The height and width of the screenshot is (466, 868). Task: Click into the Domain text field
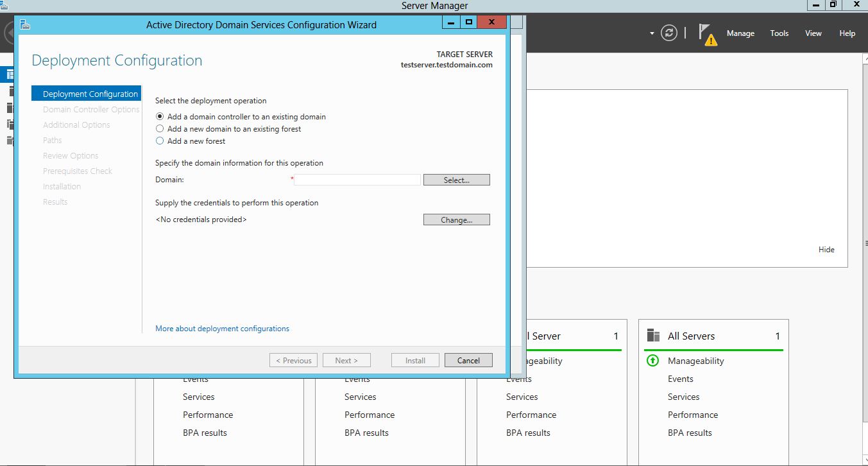pyautogui.click(x=357, y=180)
